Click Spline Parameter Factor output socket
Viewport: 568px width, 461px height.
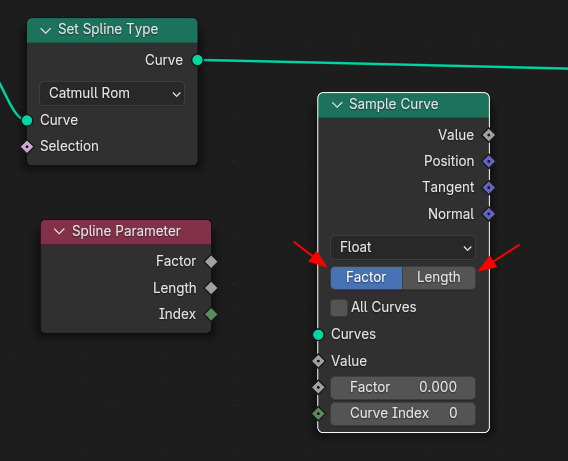pyautogui.click(x=211, y=261)
